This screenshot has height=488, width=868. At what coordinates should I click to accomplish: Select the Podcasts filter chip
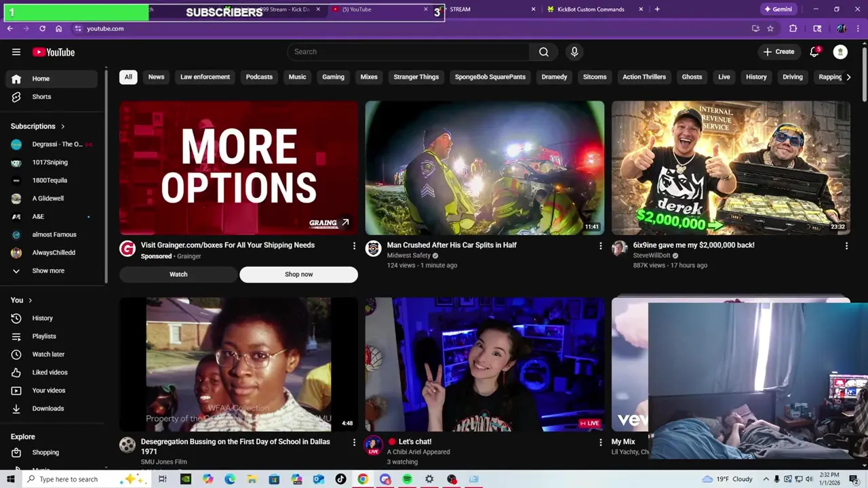click(x=259, y=77)
